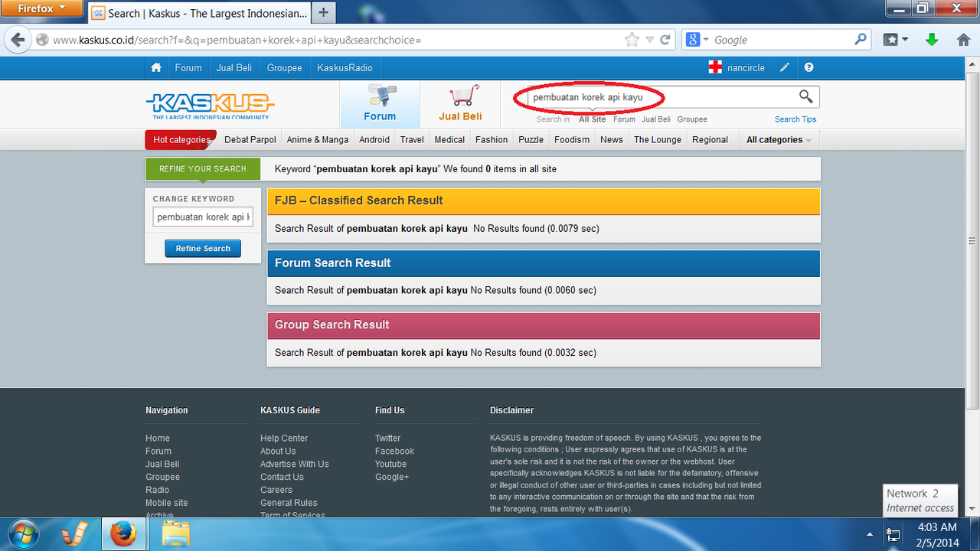This screenshot has width=980, height=551.
Task: Open the Firefox downloads arrow icon
Action: click(932, 40)
